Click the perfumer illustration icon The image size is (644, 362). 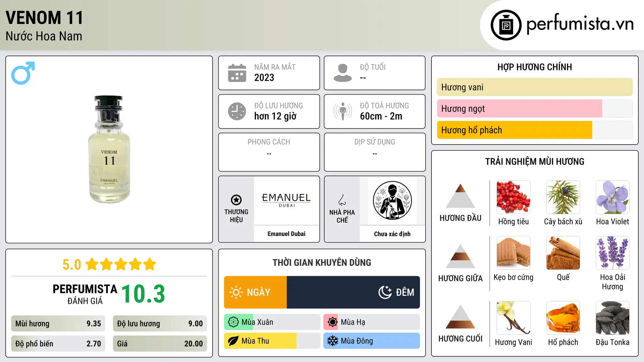click(392, 200)
